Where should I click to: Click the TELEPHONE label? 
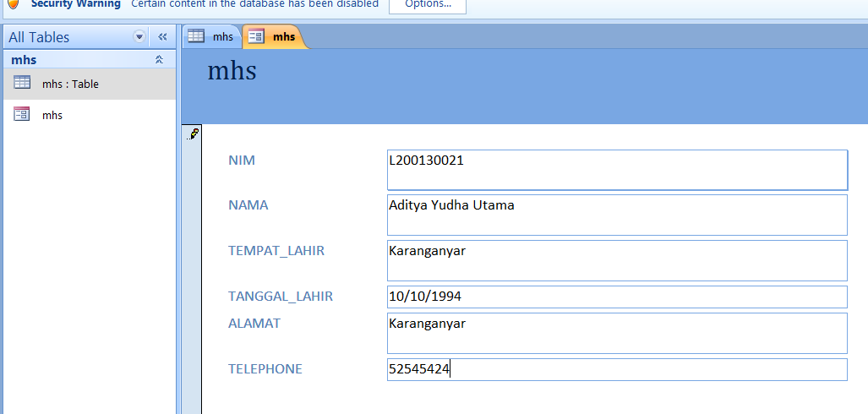tap(265, 368)
